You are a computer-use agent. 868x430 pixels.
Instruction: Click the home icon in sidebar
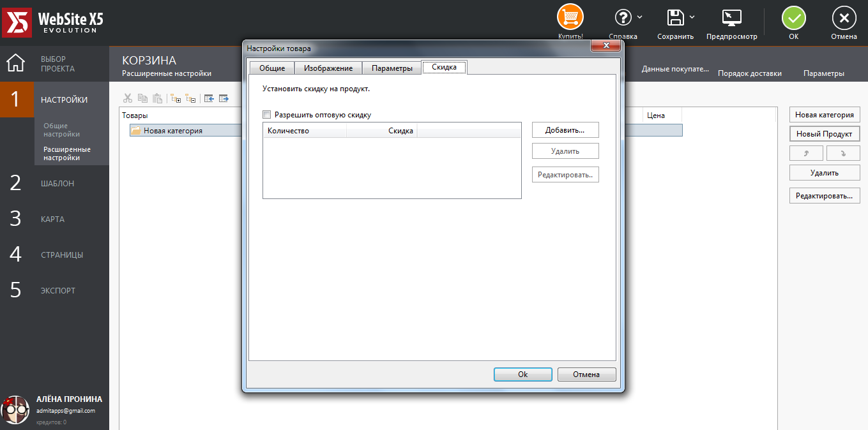15,63
